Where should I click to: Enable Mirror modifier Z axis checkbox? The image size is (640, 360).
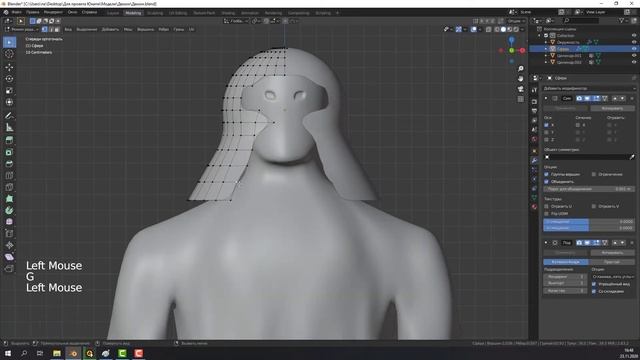pos(546,140)
